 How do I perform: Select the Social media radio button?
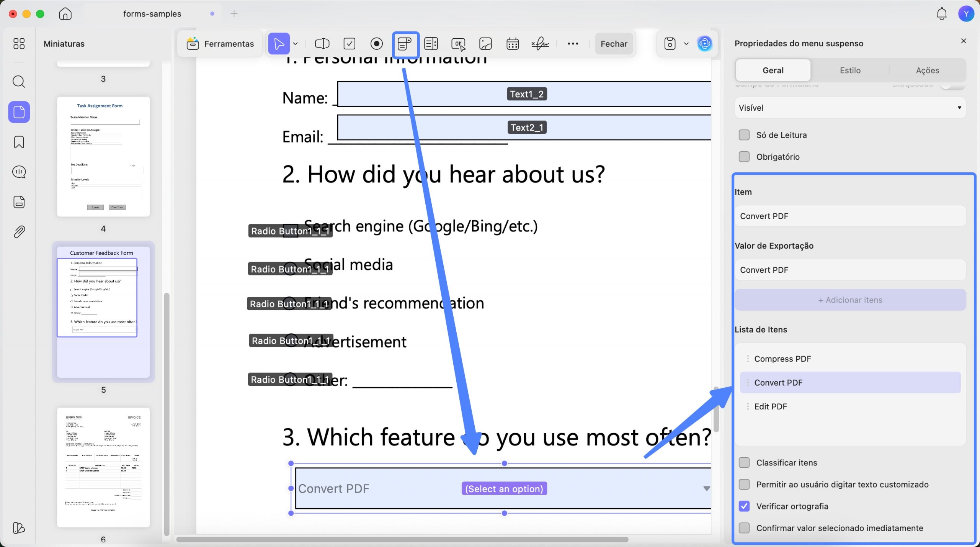[291, 269]
